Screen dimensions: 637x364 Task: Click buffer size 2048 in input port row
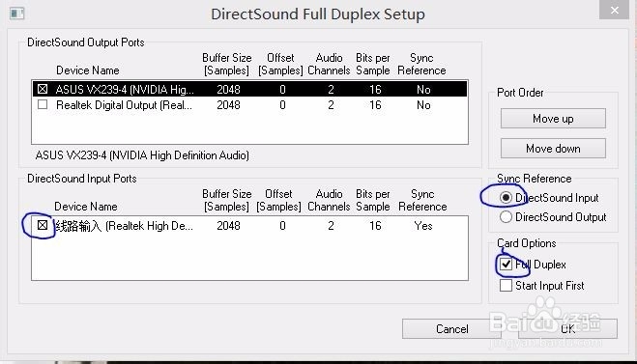[x=228, y=226]
